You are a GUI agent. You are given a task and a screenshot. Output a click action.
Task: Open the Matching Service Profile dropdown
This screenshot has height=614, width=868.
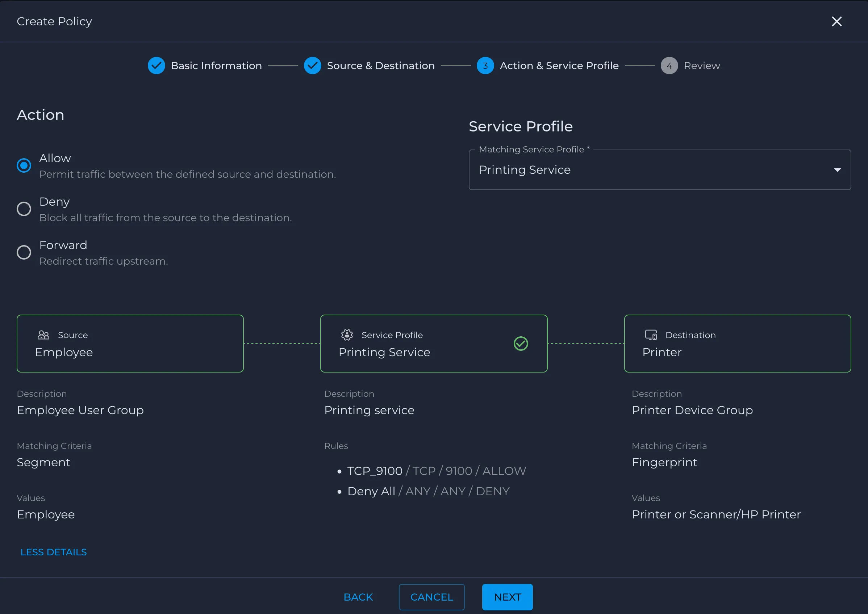pos(660,170)
